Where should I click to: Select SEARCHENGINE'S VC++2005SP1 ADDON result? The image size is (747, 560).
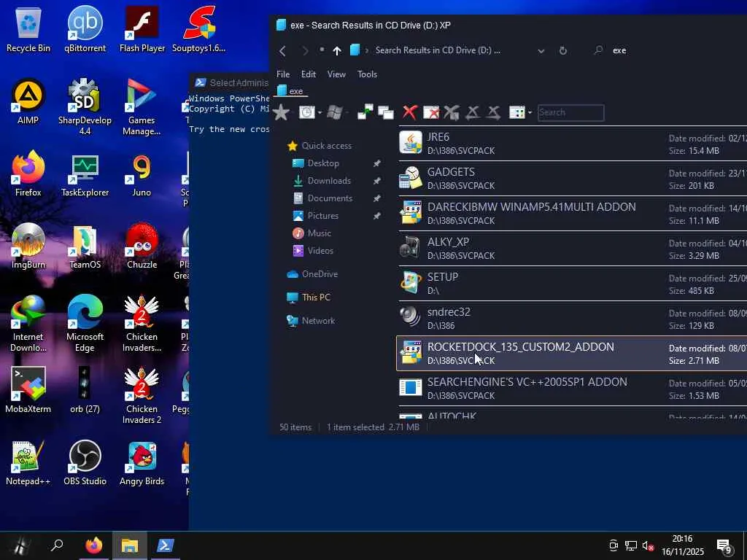coord(572,388)
